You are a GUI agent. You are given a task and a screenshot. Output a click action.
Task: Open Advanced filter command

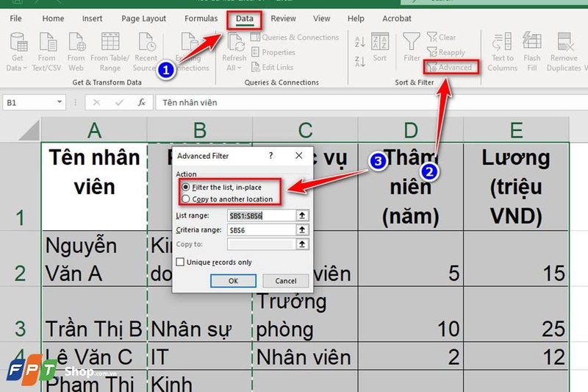[x=451, y=67]
